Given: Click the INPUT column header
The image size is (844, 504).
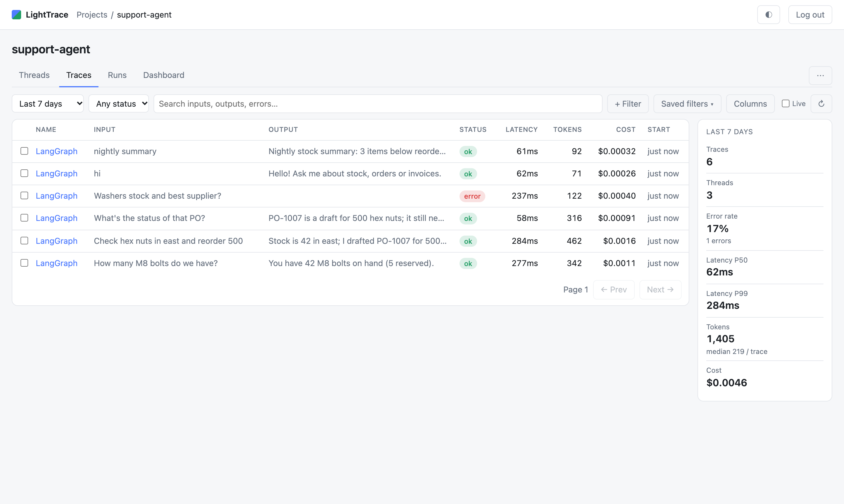Looking at the screenshot, I should point(105,130).
